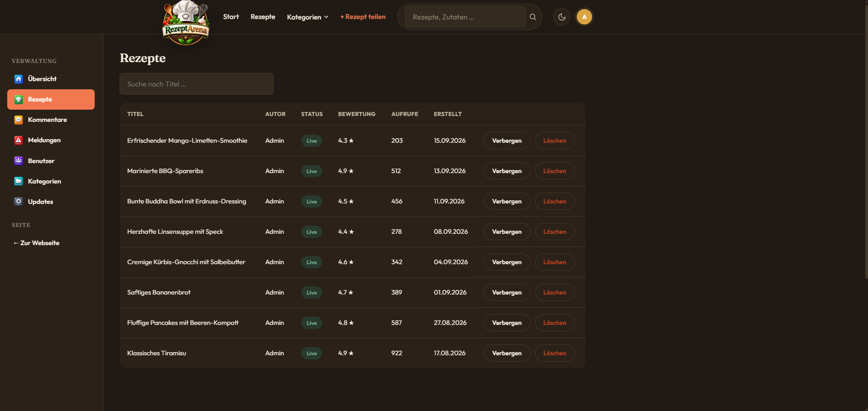Click the Verbergen button for Kürbis-Gnocchi
The image size is (868, 411).
click(507, 262)
